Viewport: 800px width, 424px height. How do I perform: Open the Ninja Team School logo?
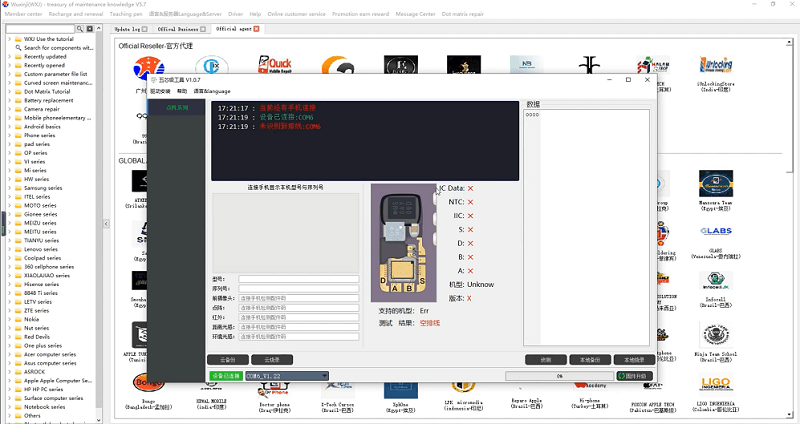pos(716,335)
